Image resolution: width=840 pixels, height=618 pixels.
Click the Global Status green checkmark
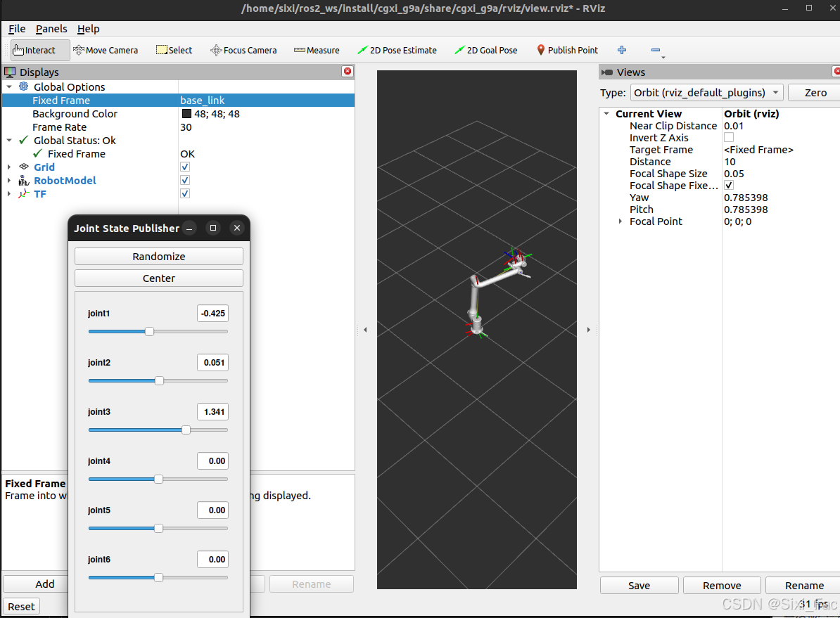[x=24, y=141]
